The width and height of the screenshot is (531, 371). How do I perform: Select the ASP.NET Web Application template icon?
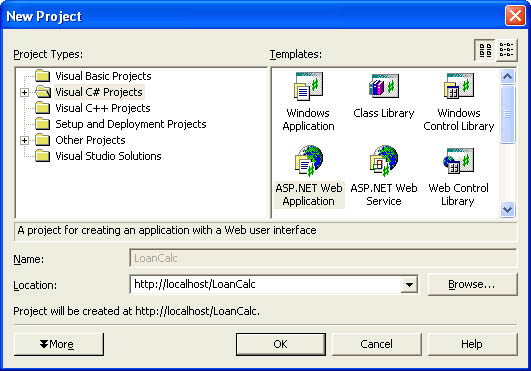pyautogui.click(x=309, y=161)
